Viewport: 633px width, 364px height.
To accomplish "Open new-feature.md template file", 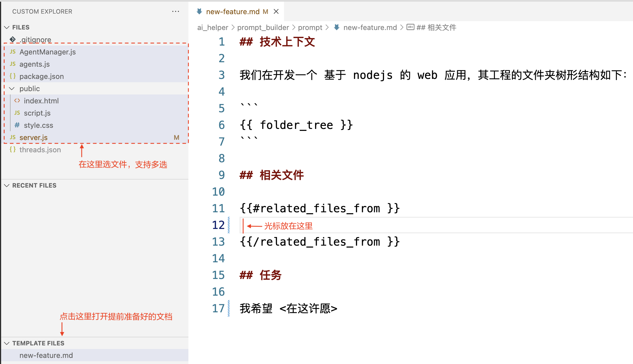I will click(x=95, y=355).
